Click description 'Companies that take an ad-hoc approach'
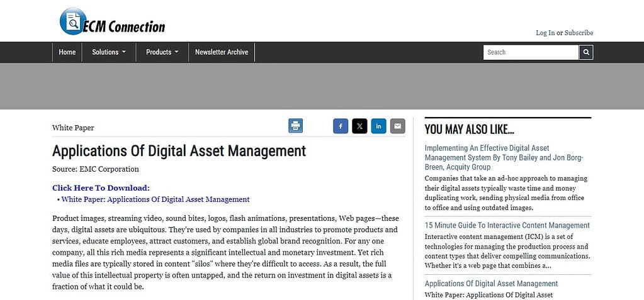This screenshot has height=300, width=644. click(x=506, y=193)
